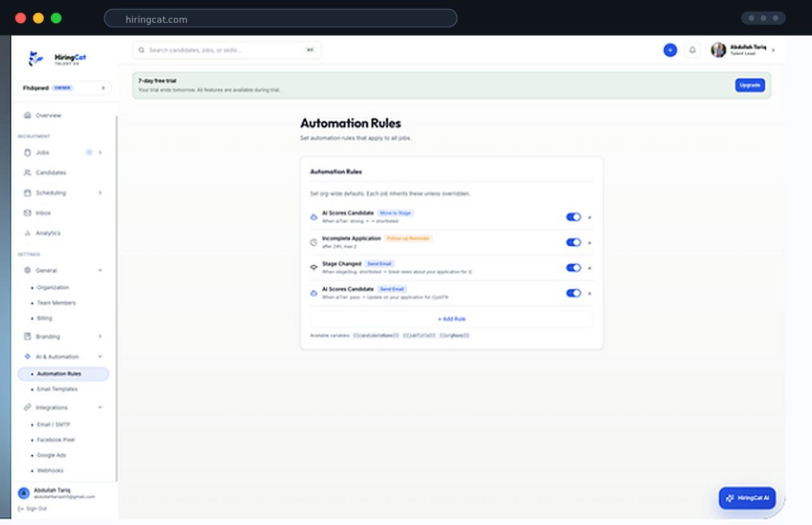This screenshot has height=525, width=812.
Task: Toggle the Incomplete Application rule switch
Action: pos(573,242)
